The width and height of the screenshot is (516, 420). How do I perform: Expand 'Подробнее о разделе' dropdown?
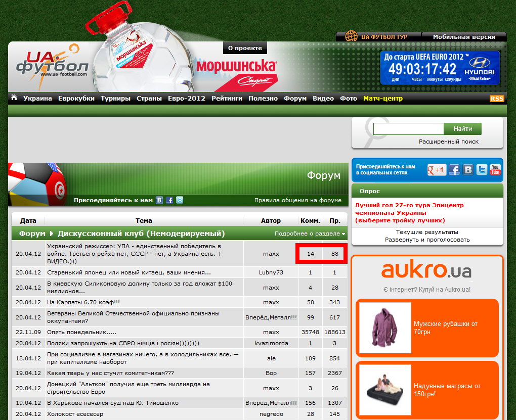[310, 234]
